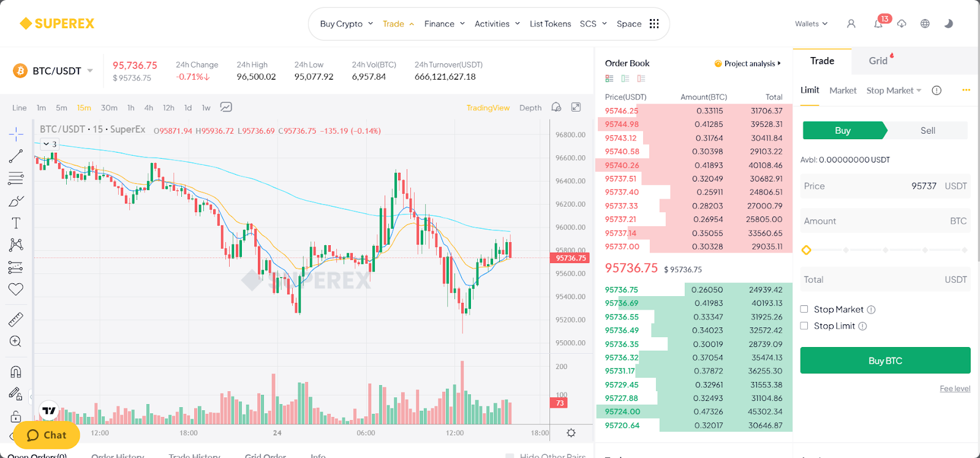Screen dimensions: 980x458
Task: Select the trend line drawing tool
Action: click(x=16, y=156)
